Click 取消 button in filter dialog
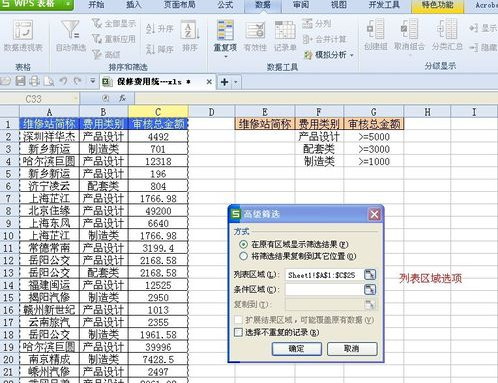Screen dimensions: 498x383 [352, 349]
